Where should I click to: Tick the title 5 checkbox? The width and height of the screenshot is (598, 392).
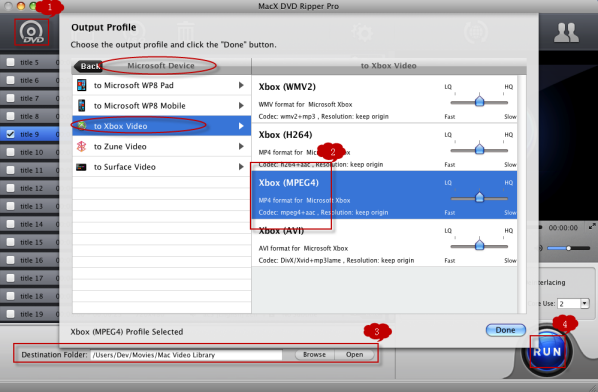click(11, 62)
